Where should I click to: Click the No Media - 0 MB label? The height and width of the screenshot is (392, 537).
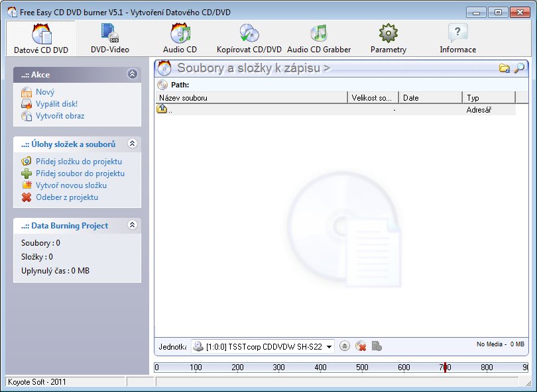point(501,344)
